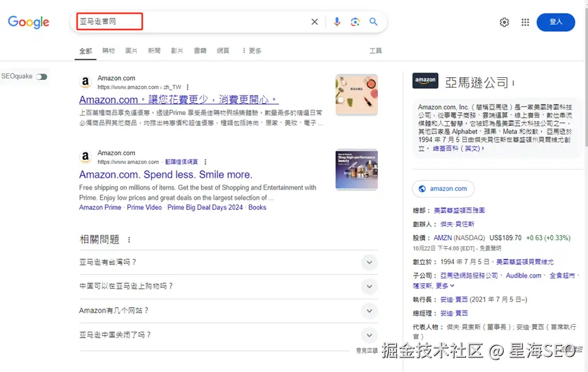Image resolution: width=588 pixels, height=372 pixels.
Task: Select the 全部 tab
Action: (x=86, y=51)
